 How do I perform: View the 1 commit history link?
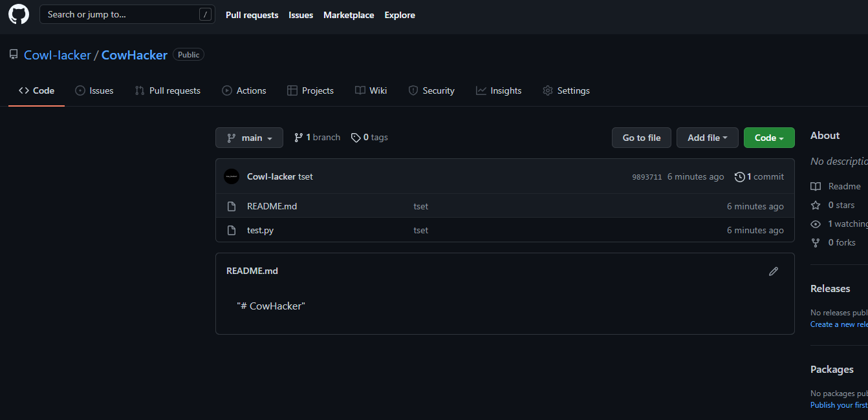tap(759, 177)
